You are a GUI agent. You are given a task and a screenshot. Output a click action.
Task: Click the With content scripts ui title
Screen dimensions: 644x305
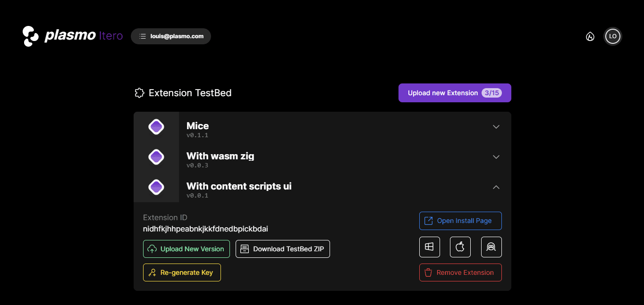(239, 186)
